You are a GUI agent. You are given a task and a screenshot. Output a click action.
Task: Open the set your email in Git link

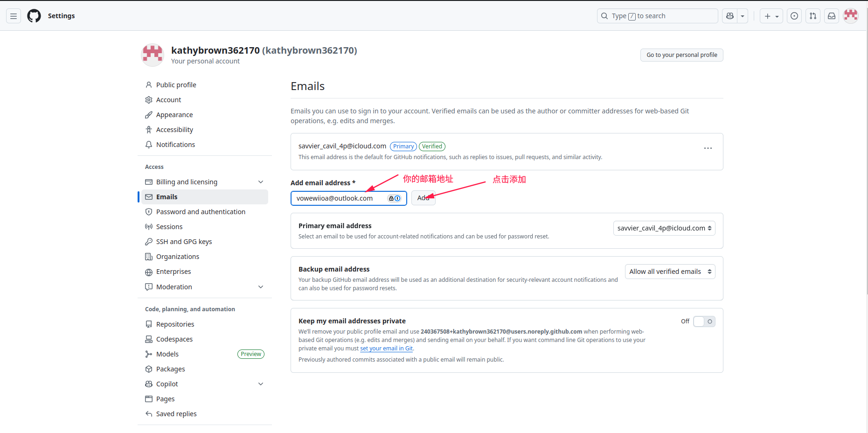tap(386, 349)
